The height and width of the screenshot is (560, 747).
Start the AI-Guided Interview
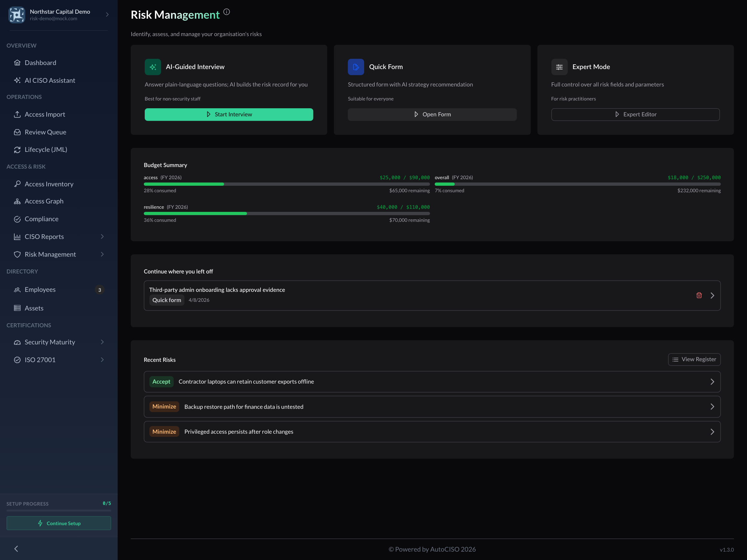point(229,114)
